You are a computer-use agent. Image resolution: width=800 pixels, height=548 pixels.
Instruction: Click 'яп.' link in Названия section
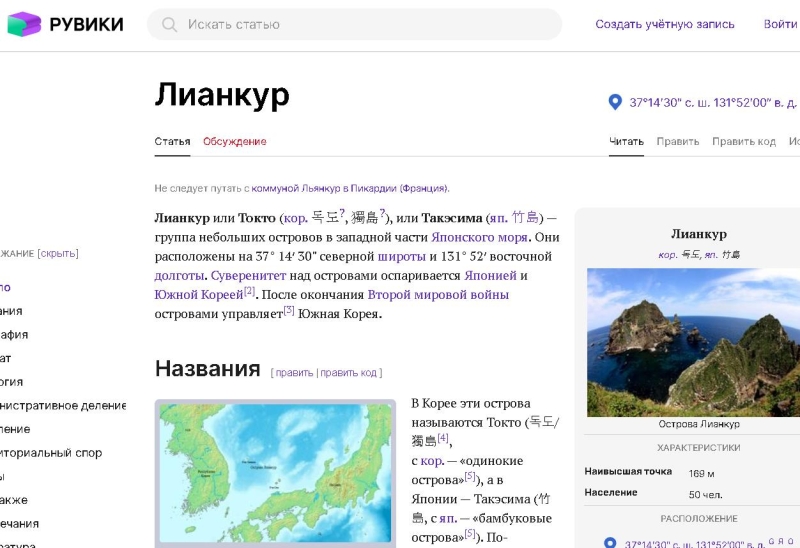click(x=448, y=518)
